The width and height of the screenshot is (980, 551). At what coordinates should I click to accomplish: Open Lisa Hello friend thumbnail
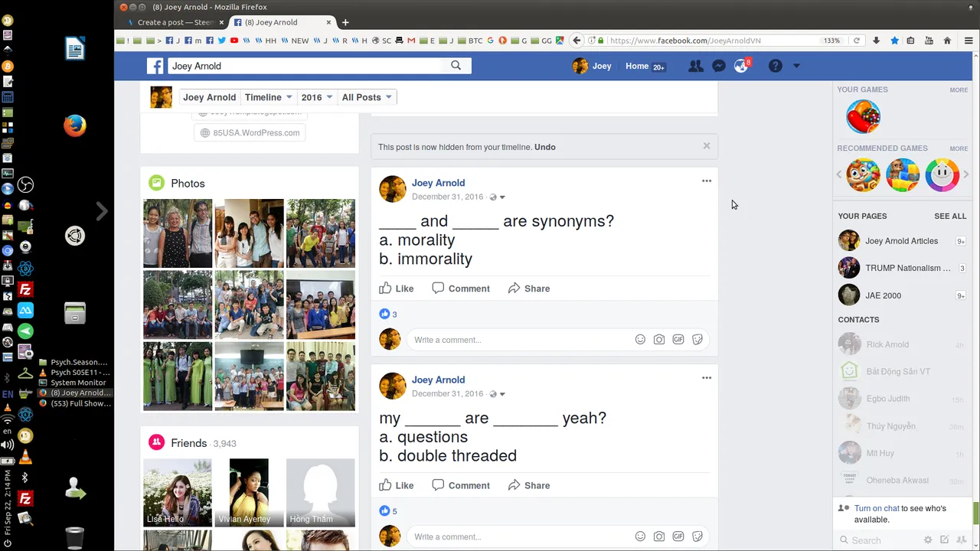178,493
